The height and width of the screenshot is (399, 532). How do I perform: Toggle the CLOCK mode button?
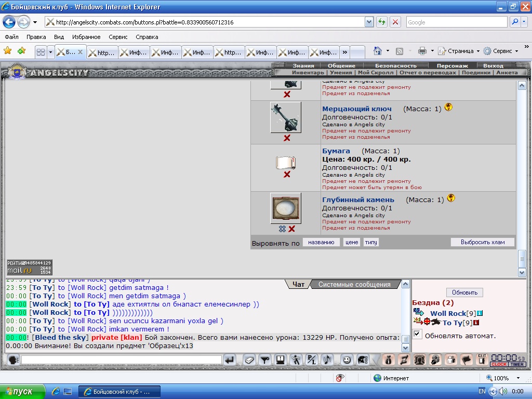point(499,364)
